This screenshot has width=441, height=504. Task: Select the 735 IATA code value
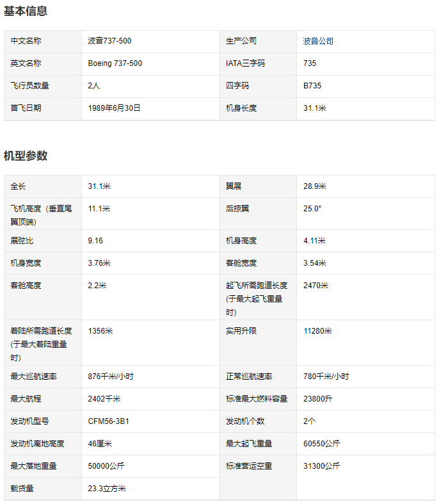point(310,63)
